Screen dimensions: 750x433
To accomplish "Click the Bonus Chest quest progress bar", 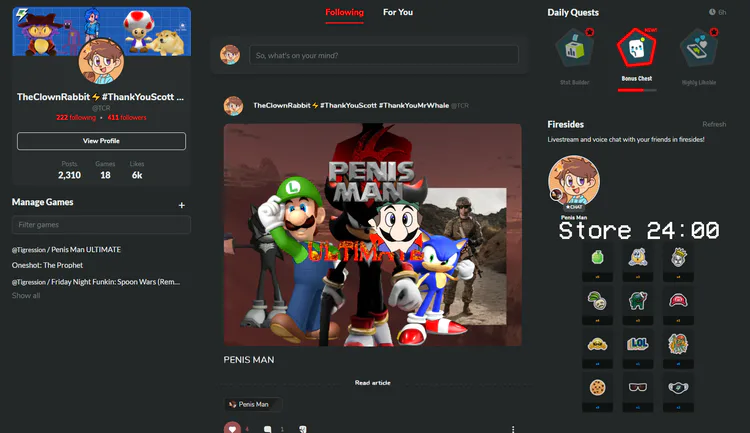I will [x=637, y=90].
